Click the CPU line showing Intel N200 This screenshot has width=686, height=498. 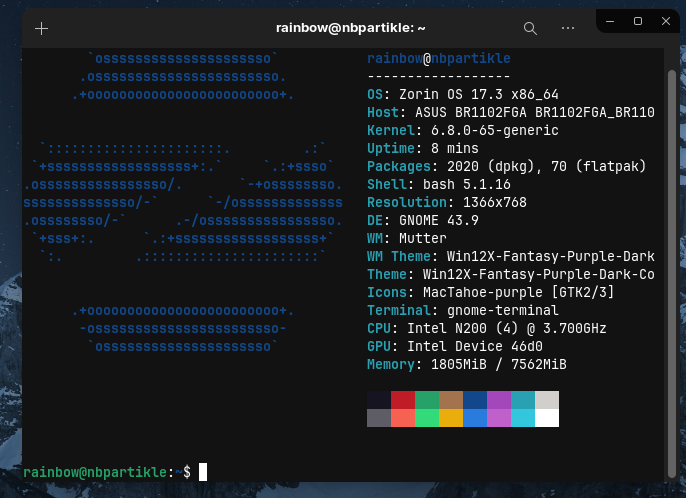[486, 328]
